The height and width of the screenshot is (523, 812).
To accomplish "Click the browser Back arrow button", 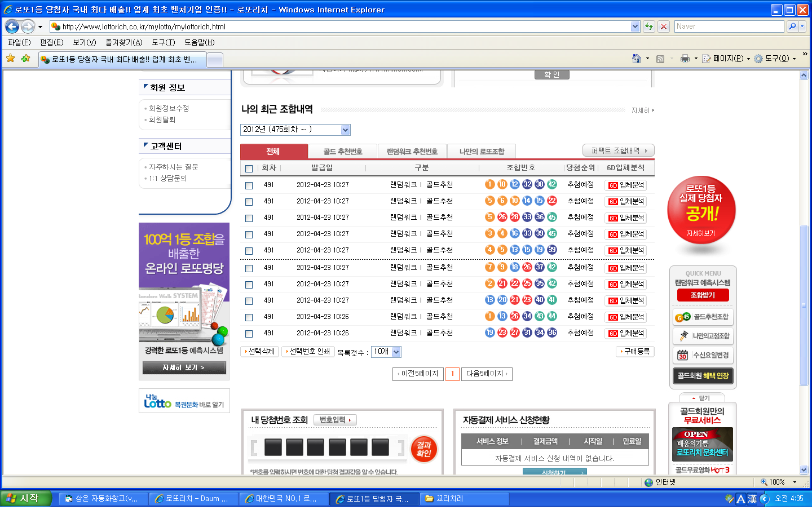I will (x=12, y=26).
